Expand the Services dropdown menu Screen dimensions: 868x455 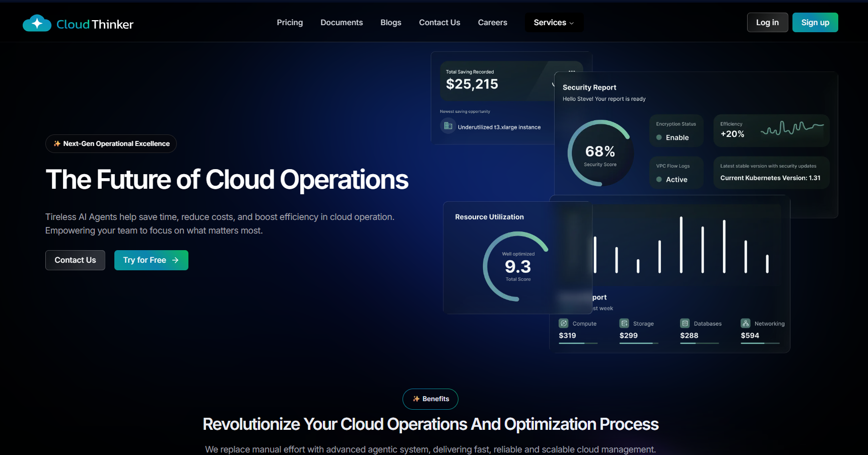[554, 23]
